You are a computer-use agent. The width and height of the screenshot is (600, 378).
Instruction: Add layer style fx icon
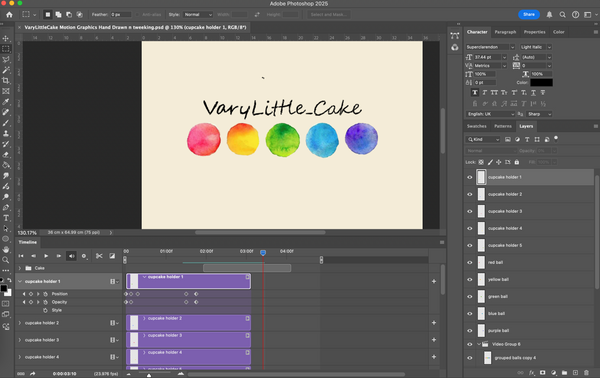[532, 372]
